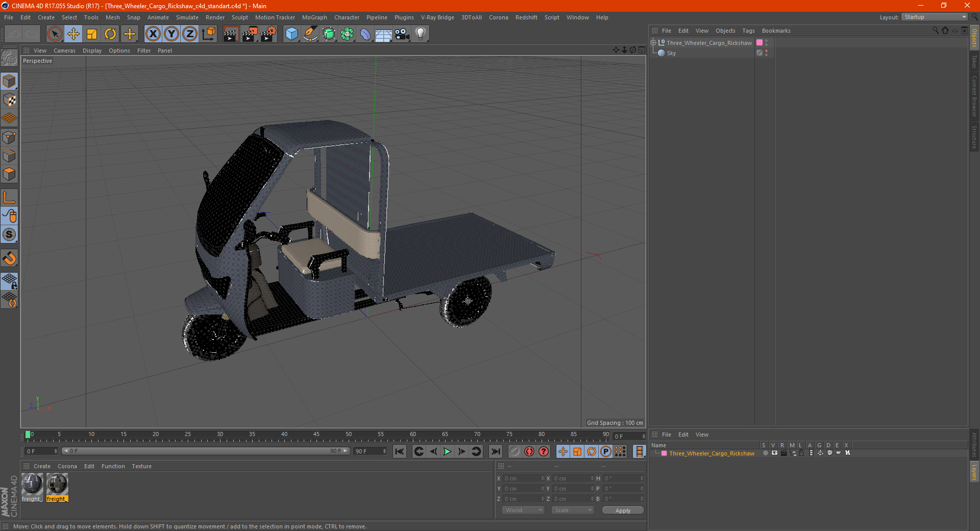Switch to Edges mode
The image size is (980, 531).
[x=9, y=156]
